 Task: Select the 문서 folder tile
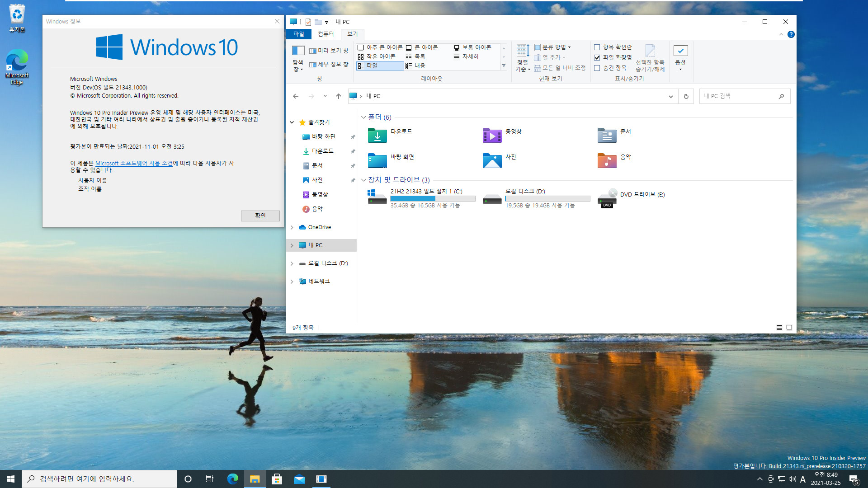point(614,135)
